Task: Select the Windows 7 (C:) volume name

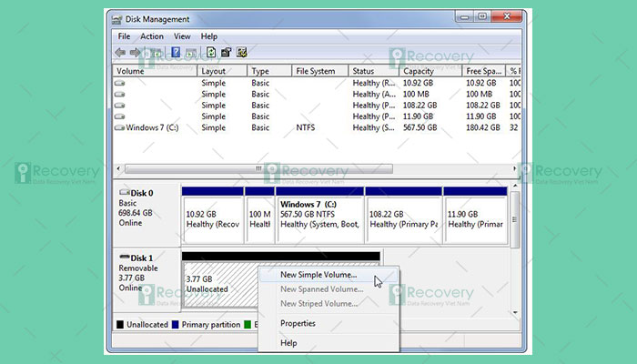Action: [152, 127]
